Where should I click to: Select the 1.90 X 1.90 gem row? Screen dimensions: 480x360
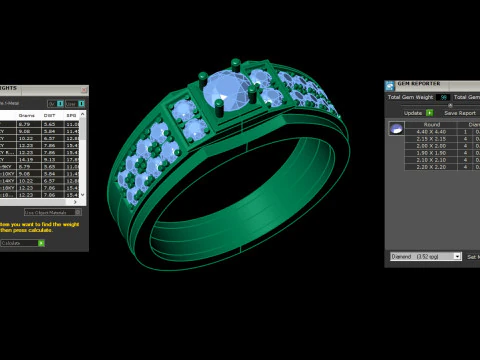(x=442, y=153)
